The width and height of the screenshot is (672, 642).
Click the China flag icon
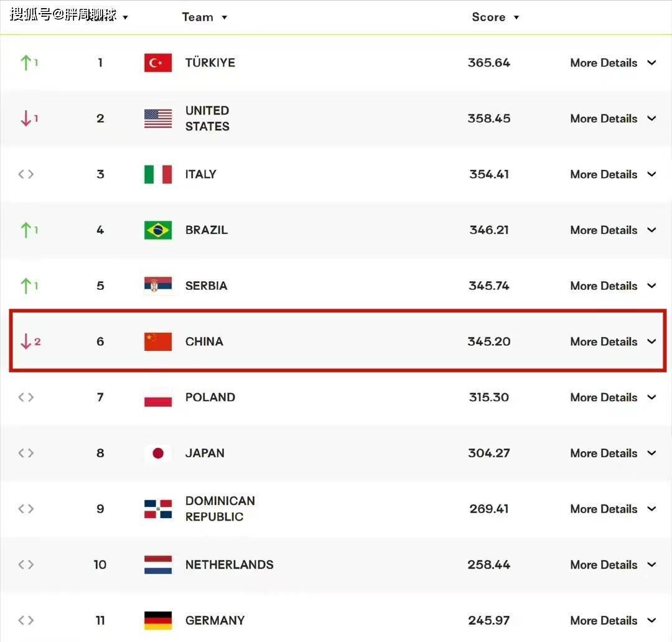click(x=157, y=342)
